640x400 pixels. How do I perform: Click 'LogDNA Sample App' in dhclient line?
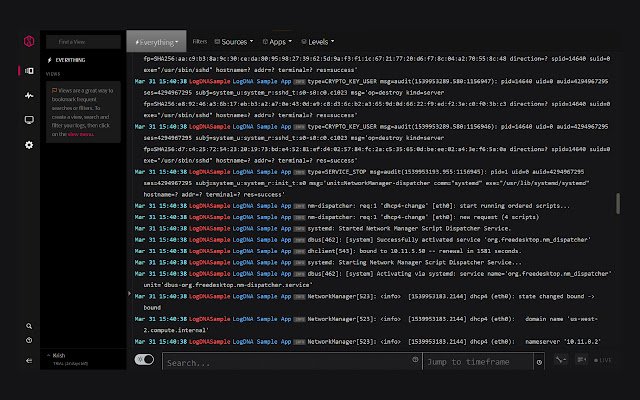262,251
